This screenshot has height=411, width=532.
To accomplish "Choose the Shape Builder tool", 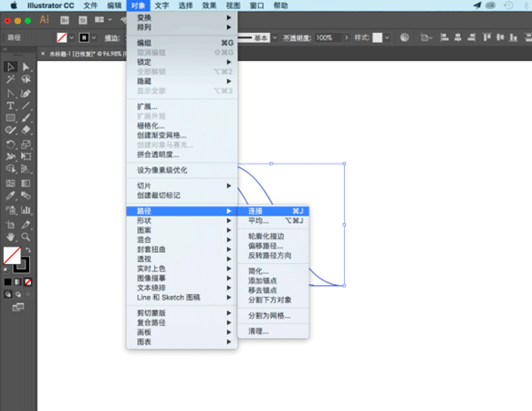I will tap(11, 169).
